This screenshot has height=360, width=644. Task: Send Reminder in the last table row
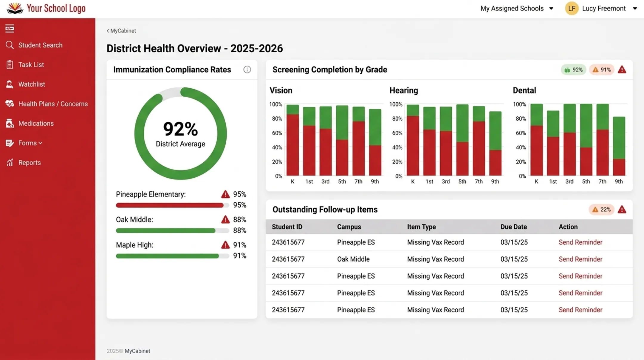(x=580, y=310)
